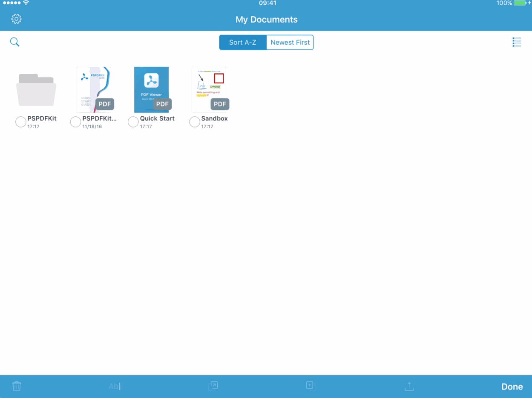Open the Sandbox PDF thumbnail
The image size is (532, 398).
pyautogui.click(x=209, y=89)
